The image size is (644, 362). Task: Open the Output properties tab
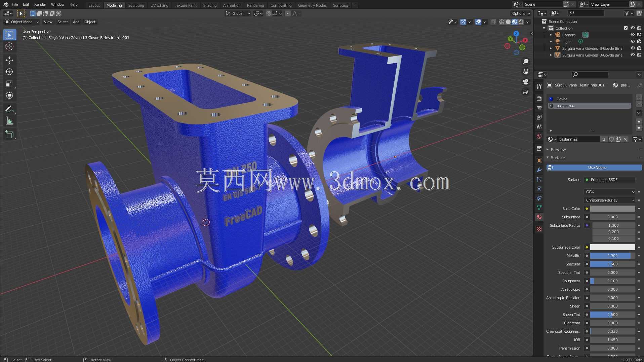[539, 108]
